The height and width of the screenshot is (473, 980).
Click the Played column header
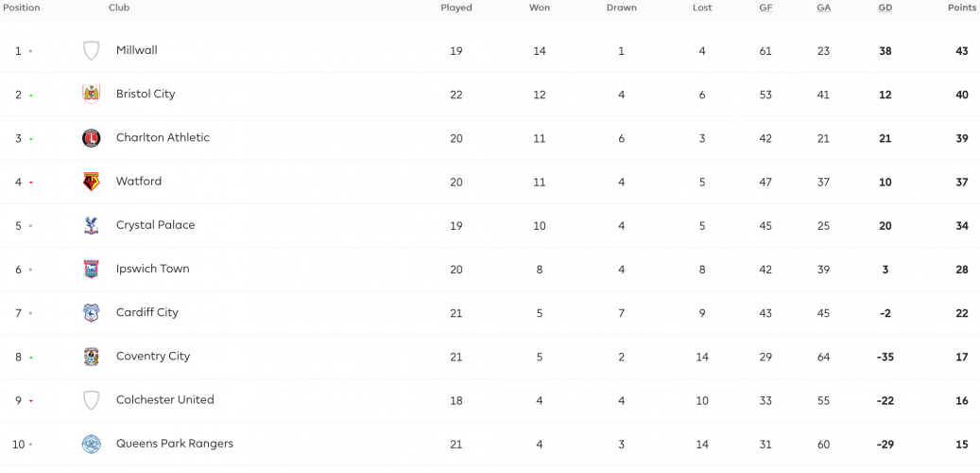click(456, 9)
